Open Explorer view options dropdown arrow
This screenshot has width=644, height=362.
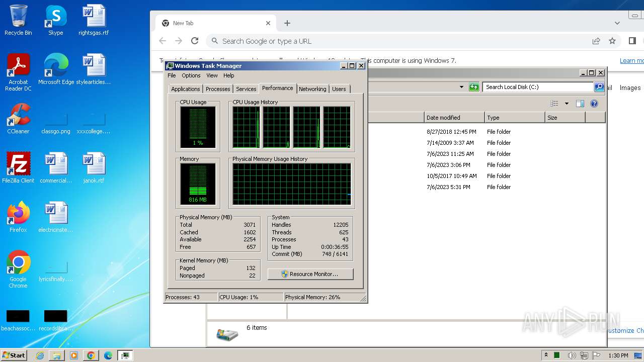[567, 104]
